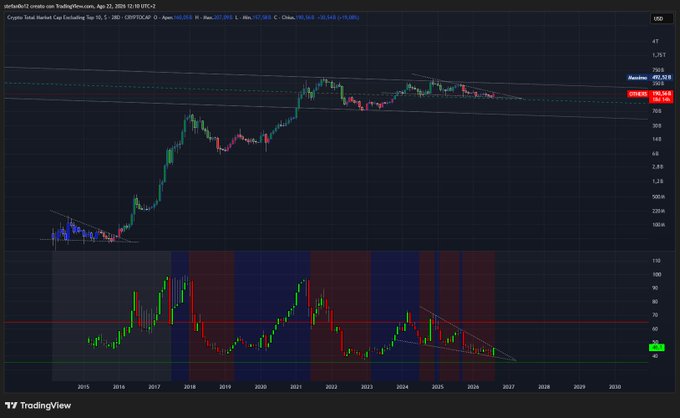Click the 60 indicator scale label
Viewport: 680px width, 418px height.
pos(655,329)
